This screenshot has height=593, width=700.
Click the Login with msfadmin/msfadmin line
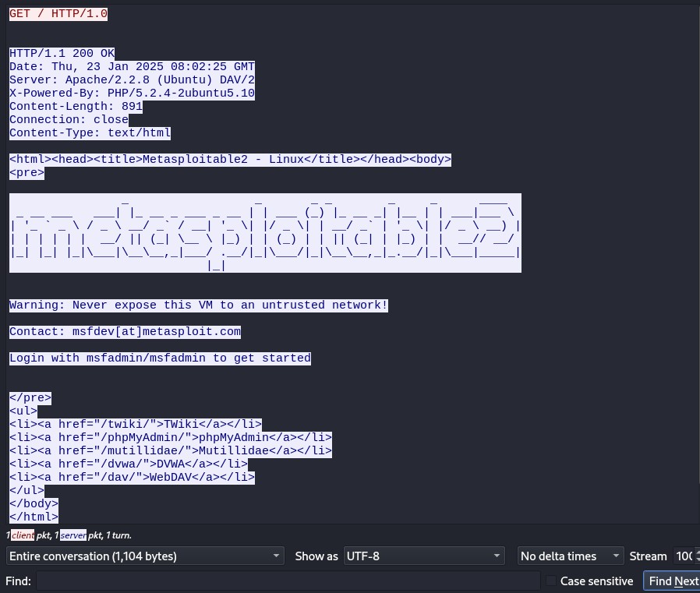pyautogui.click(x=161, y=358)
